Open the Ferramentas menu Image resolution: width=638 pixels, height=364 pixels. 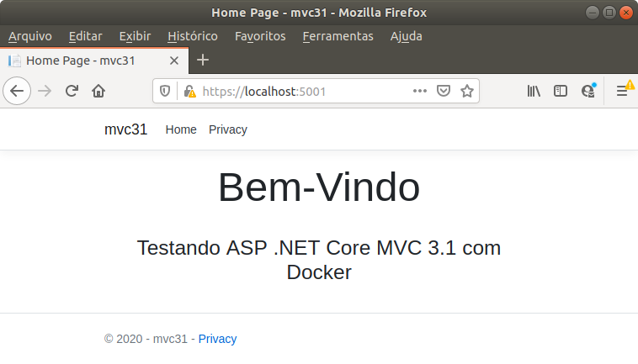[x=338, y=36]
